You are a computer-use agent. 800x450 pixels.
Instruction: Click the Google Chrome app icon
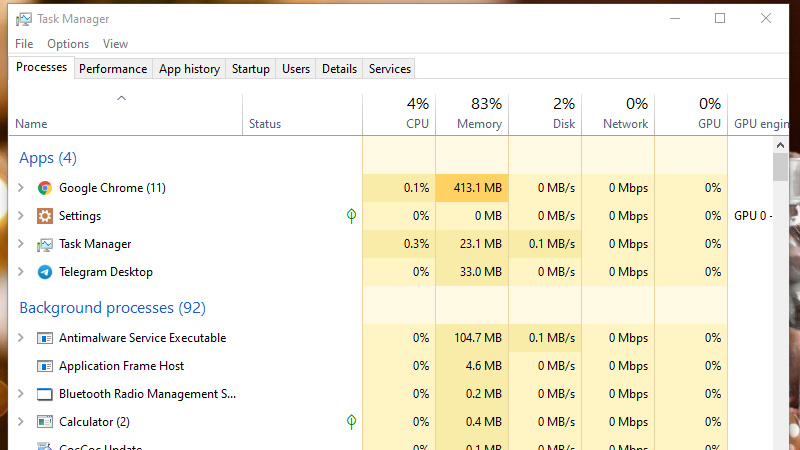click(44, 188)
